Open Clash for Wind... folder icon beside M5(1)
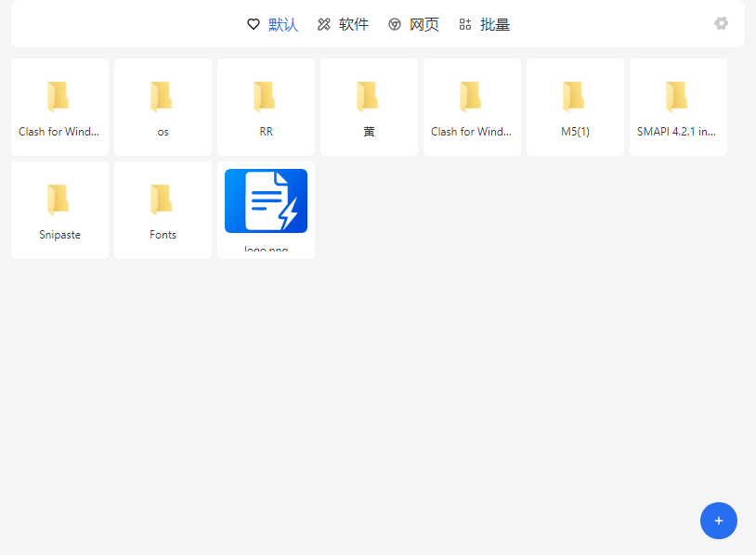The width and height of the screenshot is (756, 555). tap(471, 97)
